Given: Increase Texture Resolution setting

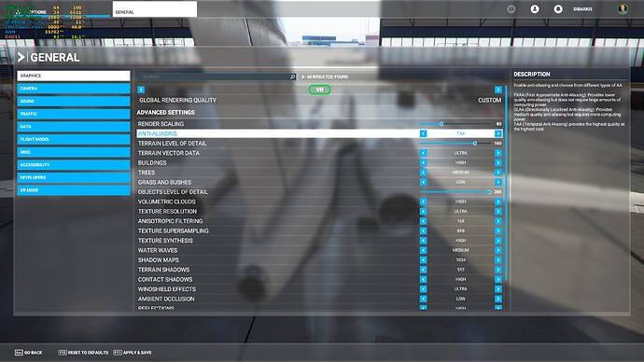Looking at the screenshot, I should pyautogui.click(x=498, y=212).
